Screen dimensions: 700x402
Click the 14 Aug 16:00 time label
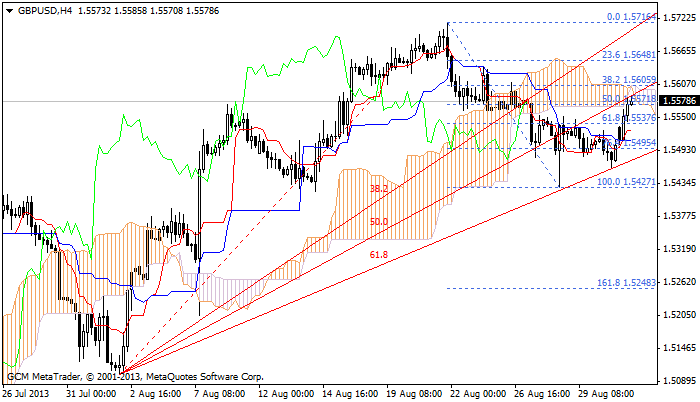(350, 394)
